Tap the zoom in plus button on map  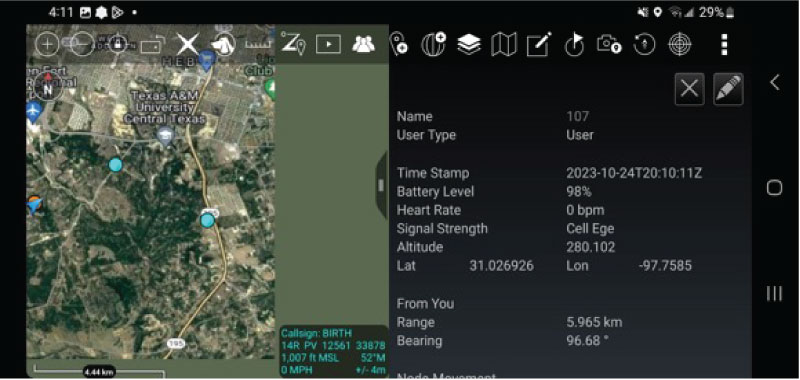point(47,44)
